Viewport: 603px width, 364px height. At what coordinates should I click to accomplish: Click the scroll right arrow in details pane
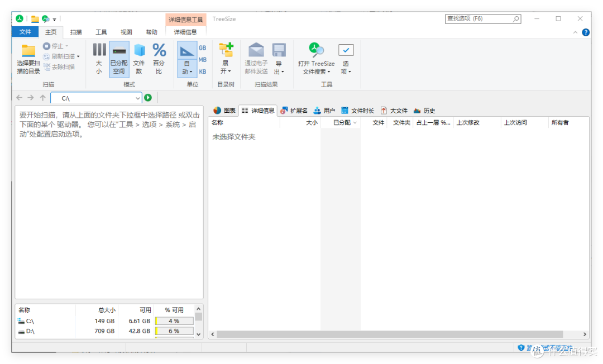click(585, 334)
